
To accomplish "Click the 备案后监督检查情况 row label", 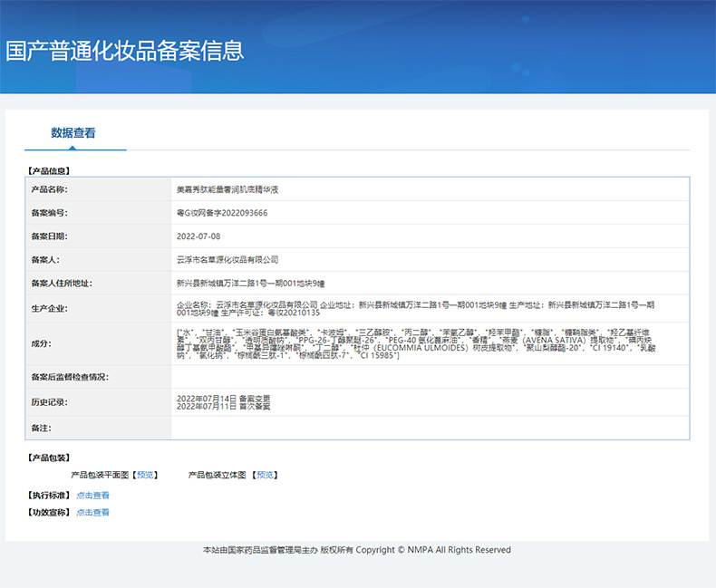I will pyautogui.click(x=70, y=377).
